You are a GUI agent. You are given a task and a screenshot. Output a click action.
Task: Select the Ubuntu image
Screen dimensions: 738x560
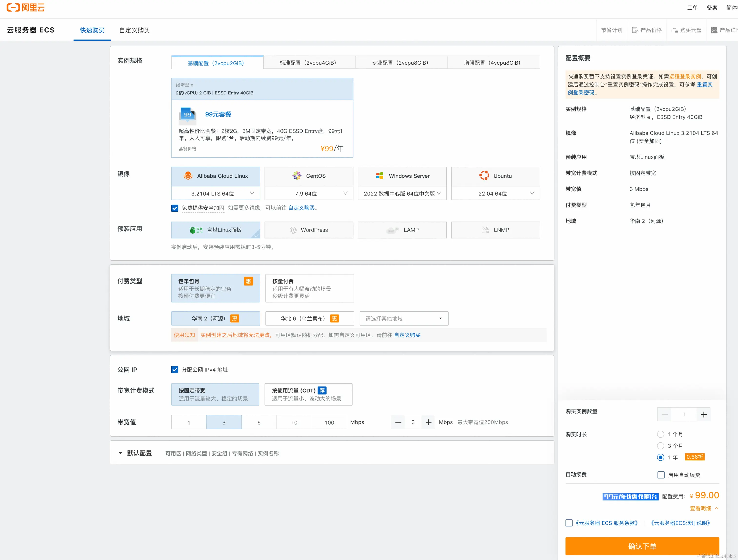pos(495,176)
